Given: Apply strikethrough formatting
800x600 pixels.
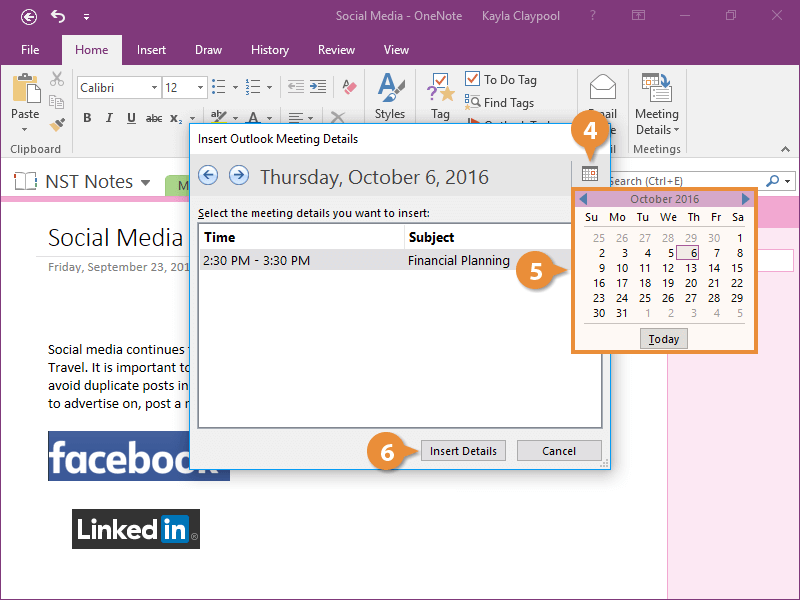Looking at the screenshot, I should click(155, 118).
